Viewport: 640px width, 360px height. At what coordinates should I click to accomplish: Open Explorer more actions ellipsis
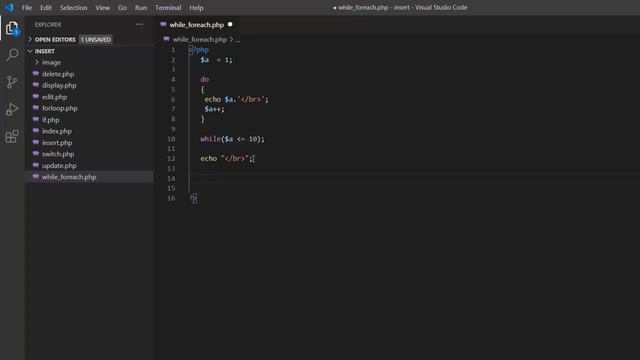coord(140,24)
